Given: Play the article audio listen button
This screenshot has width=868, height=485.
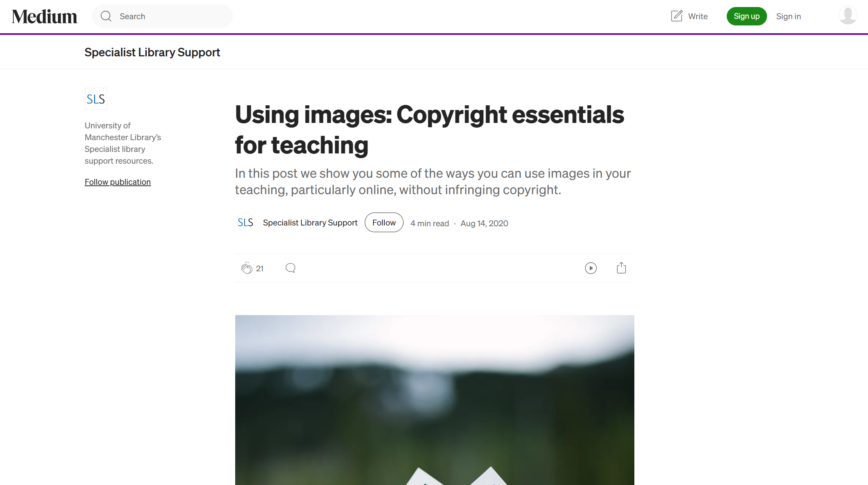Looking at the screenshot, I should [x=591, y=268].
